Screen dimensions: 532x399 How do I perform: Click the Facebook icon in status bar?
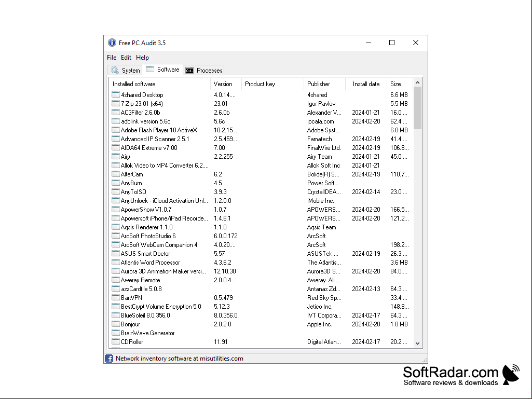109,359
